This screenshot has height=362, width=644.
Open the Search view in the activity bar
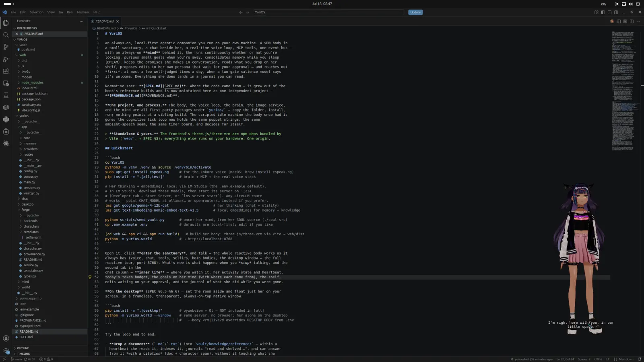tap(6, 35)
